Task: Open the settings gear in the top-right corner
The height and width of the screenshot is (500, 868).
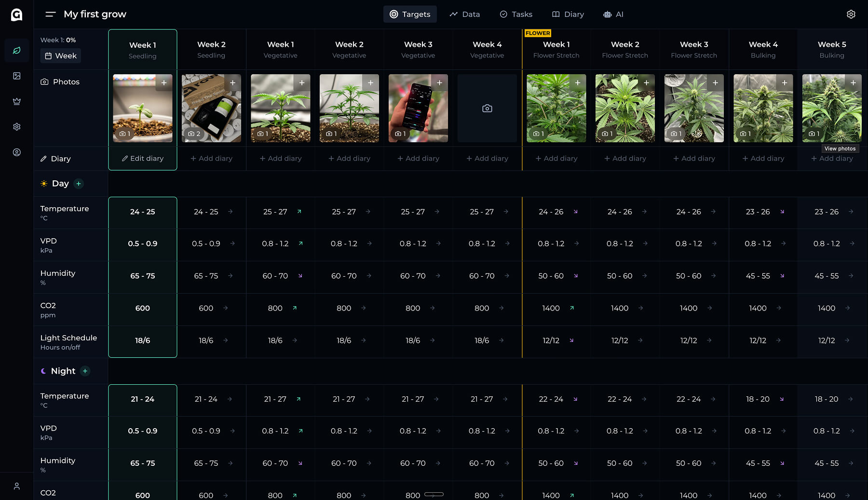Action: tap(851, 14)
